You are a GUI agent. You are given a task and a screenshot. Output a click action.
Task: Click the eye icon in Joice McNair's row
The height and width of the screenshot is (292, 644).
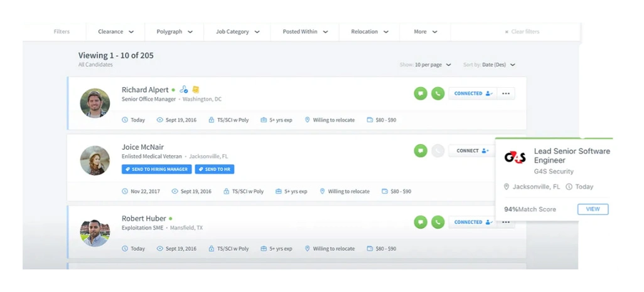coord(174,191)
